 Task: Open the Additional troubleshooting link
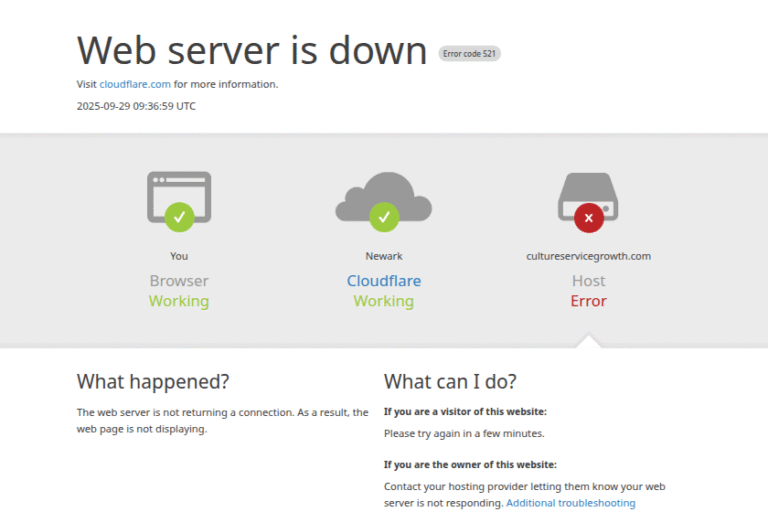click(570, 503)
